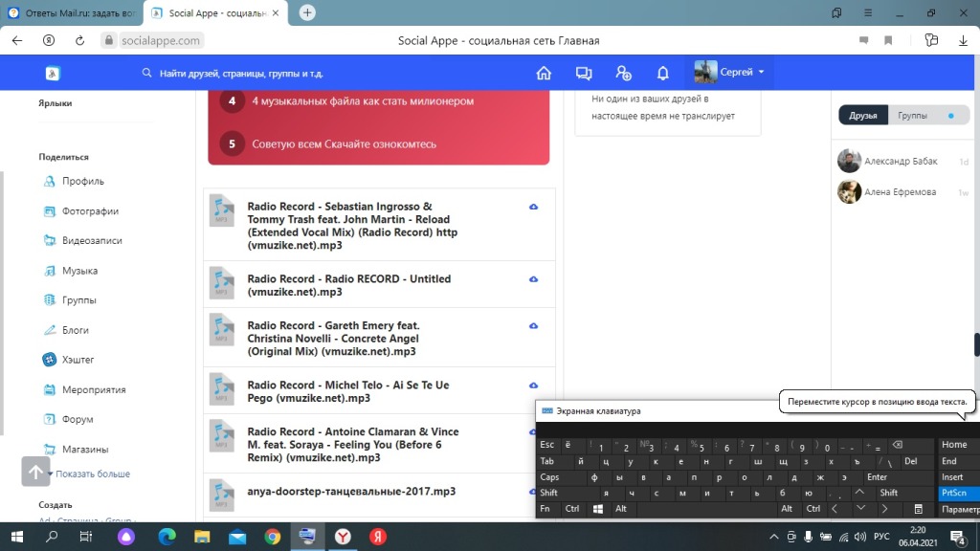The height and width of the screenshot is (551, 980).
Task: Open the volume control in system tray
Action: coord(860,537)
